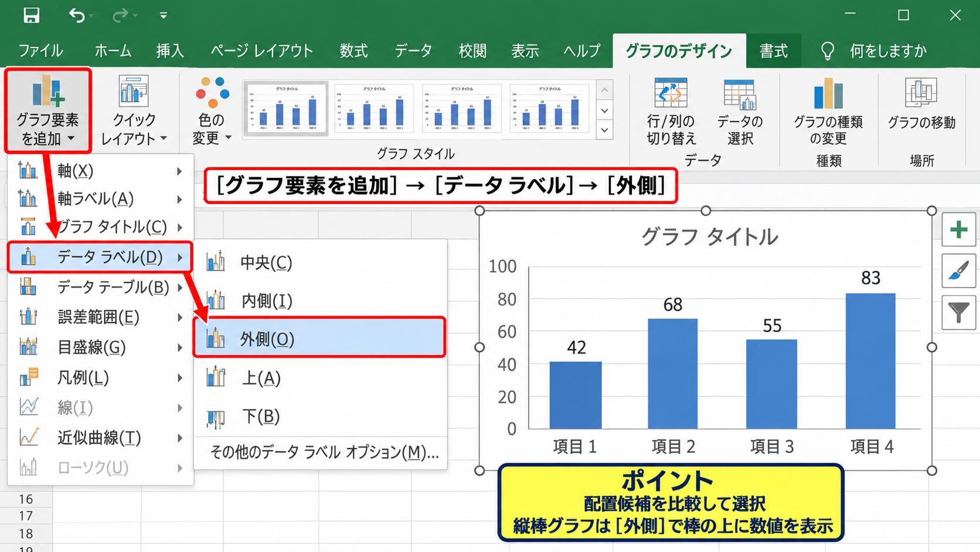Click the Undo arrow icon
Viewport: 980px width, 552px height.
coord(77,15)
